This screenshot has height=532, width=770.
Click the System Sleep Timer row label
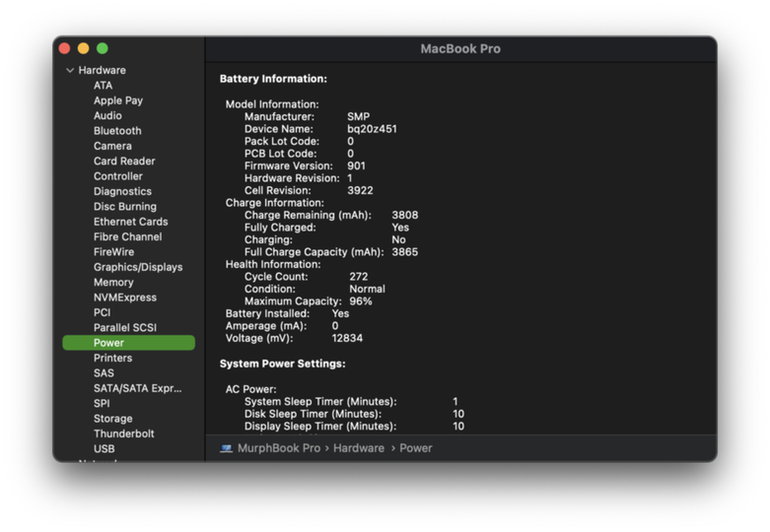click(x=320, y=401)
